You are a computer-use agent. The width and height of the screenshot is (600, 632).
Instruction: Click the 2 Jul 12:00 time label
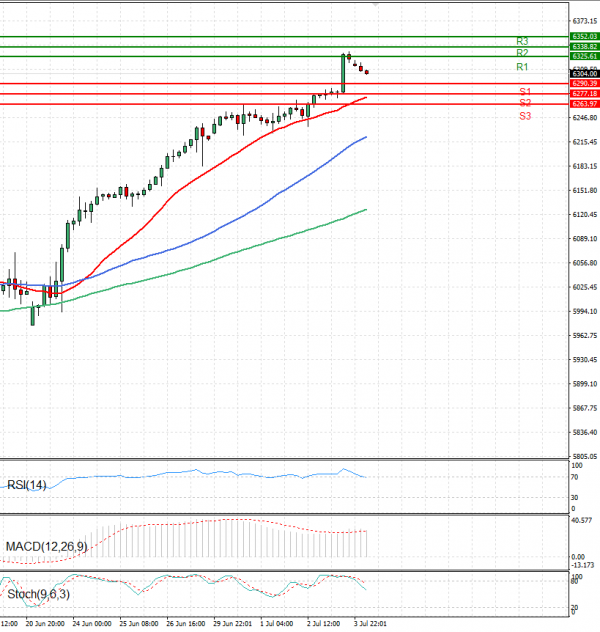coord(324,624)
